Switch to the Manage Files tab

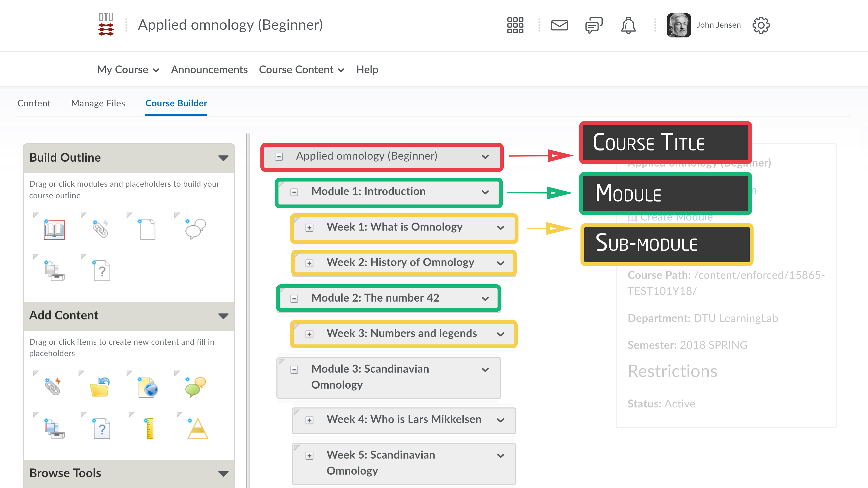[x=98, y=103]
